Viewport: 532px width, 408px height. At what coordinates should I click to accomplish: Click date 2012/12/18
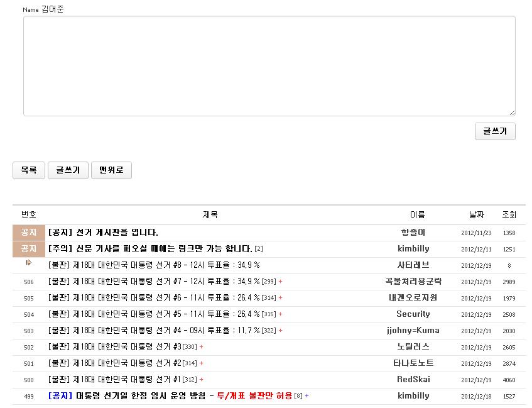pyautogui.click(x=476, y=396)
